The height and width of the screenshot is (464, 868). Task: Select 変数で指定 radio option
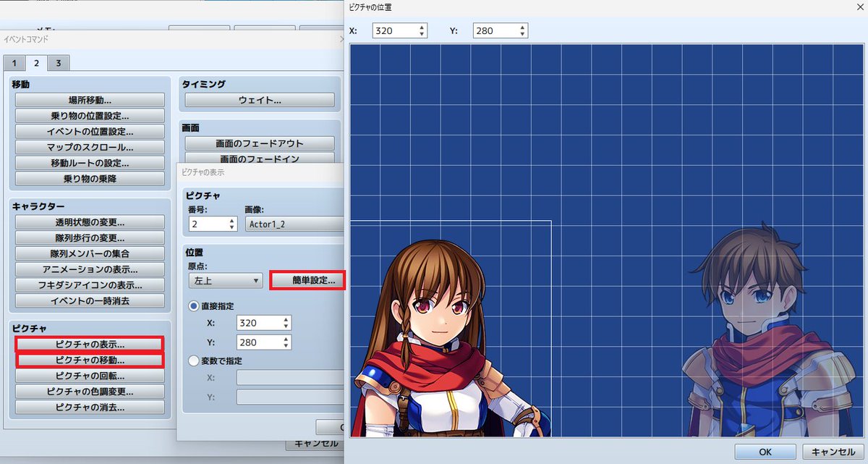click(193, 360)
